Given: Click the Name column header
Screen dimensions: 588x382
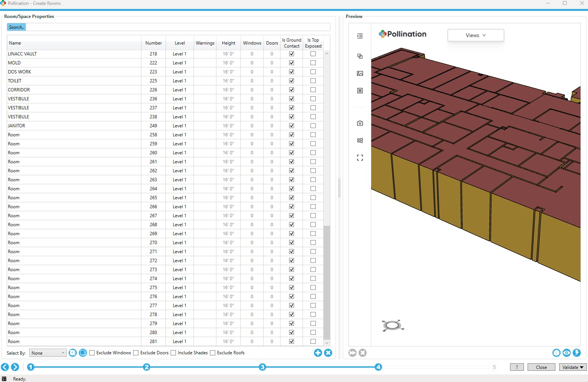Looking at the screenshot, I should (15, 43).
